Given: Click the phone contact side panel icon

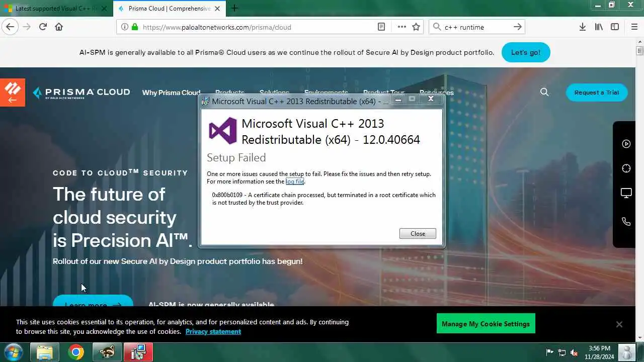Looking at the screenshot, I should pyautogui.click(x=626, y=222).
